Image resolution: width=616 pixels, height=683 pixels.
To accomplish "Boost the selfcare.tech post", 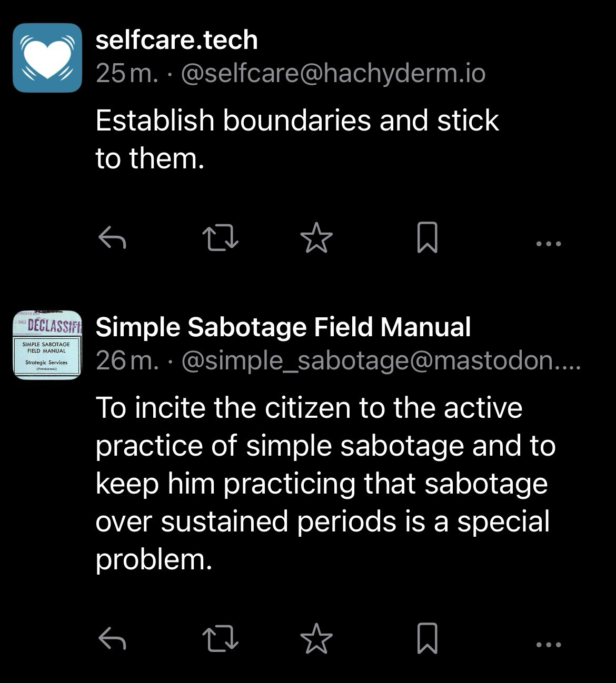I will pyautogui.click(x=221, y=238).
